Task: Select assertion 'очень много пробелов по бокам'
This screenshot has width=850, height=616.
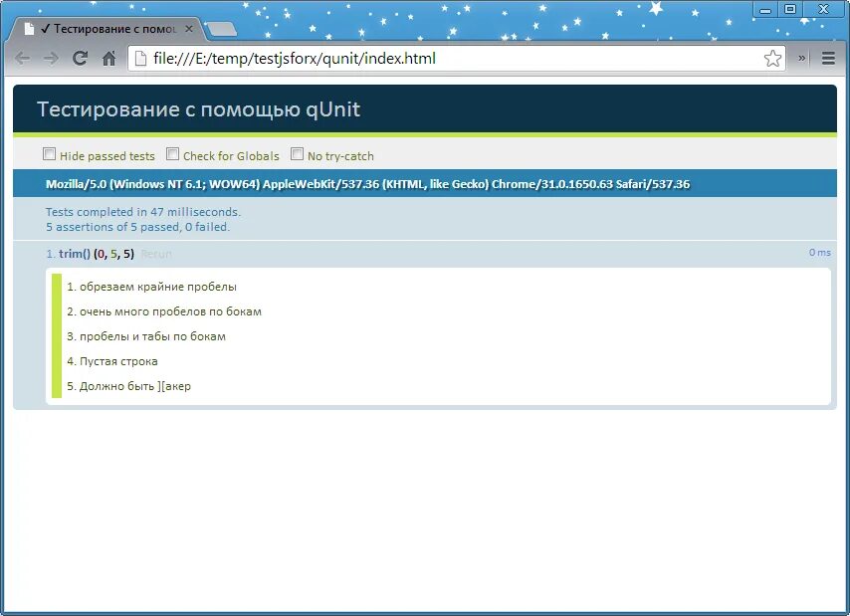Action: 164,311
